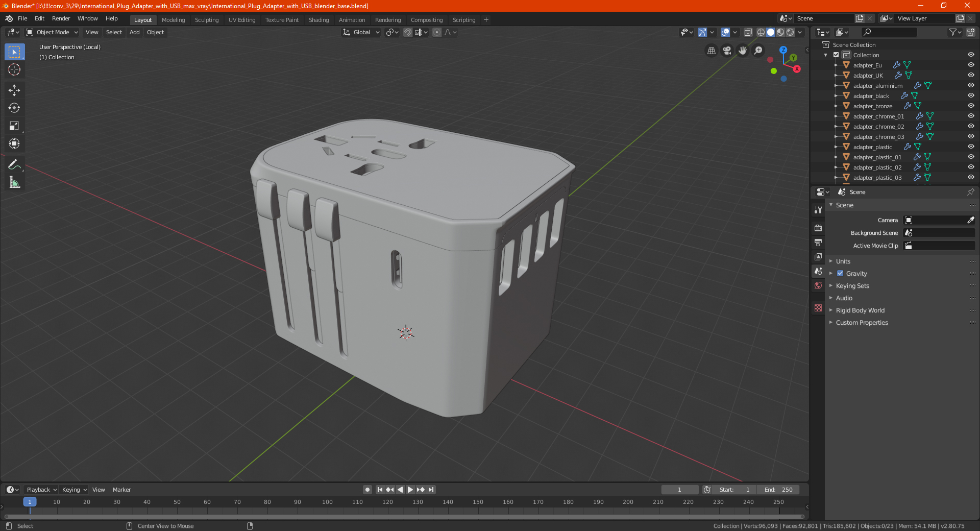Open the Playback dropdown
Image resolution: width=980 pixels, height=531 pixels.
(42, 490)
